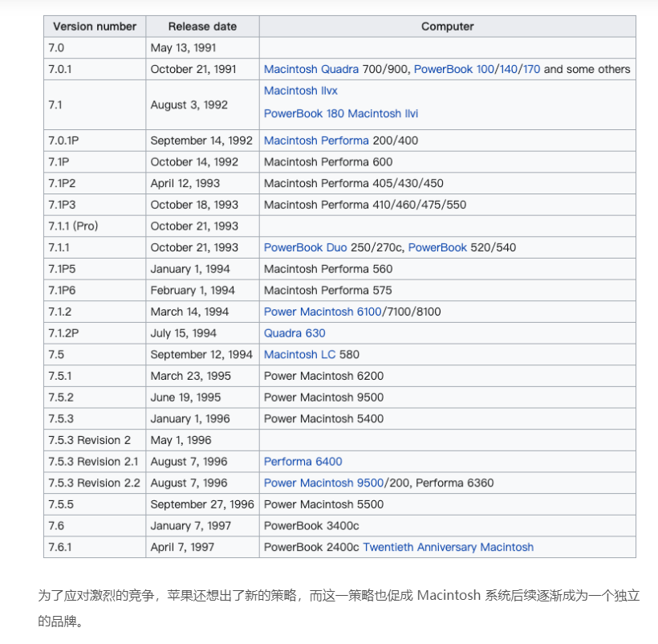Open the Quadra 630 link
The image size is (658, 644).
click(x=294, y=333)
